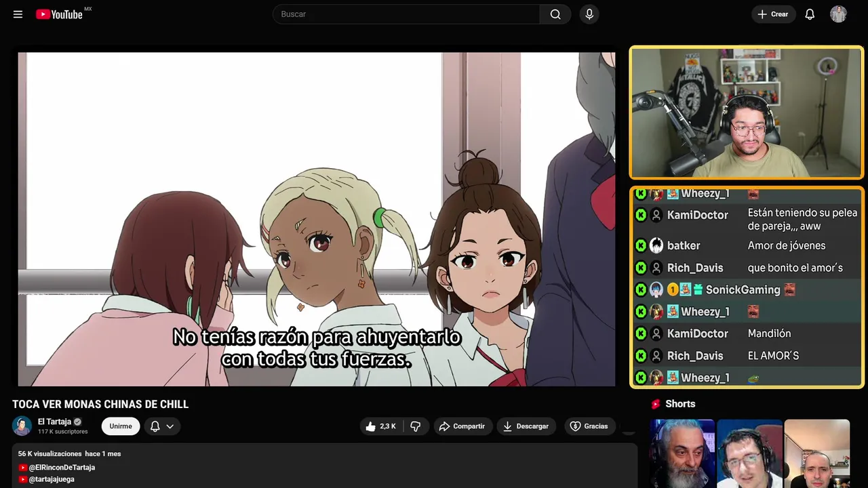This screenshot has width=868, height=488.
Task: Click batker's chat avatar
Action: point(656,246)
